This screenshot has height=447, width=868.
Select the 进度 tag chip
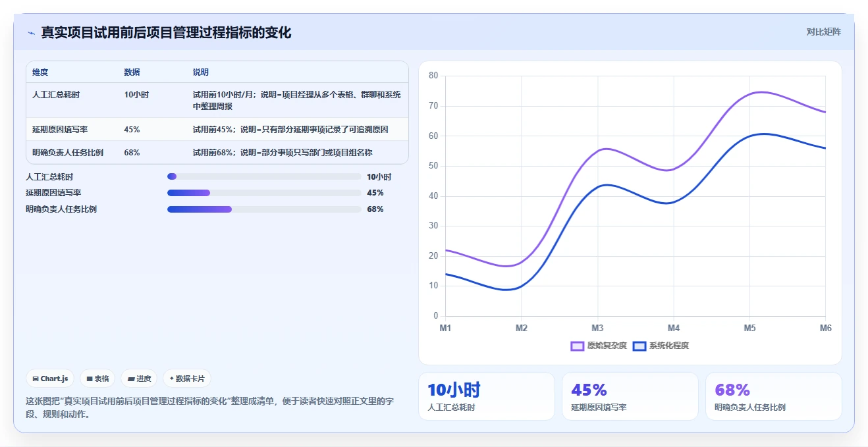point(139,379)
